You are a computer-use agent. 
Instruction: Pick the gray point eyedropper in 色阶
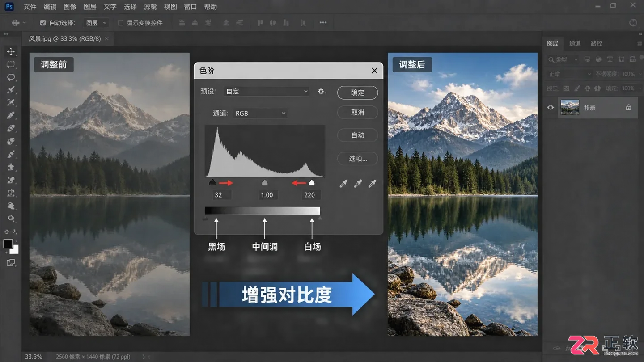[x=358, y=183]
